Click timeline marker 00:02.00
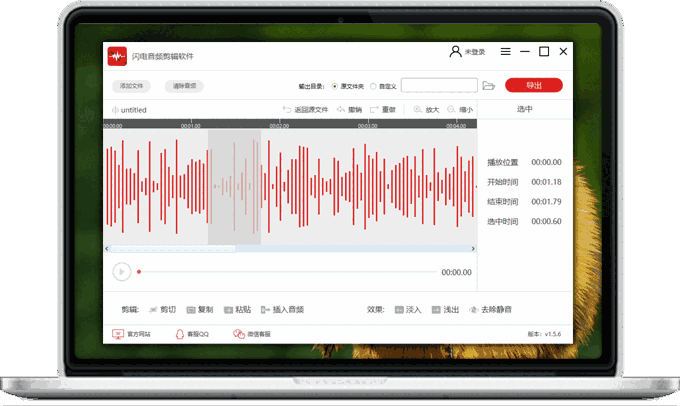Screen dimensions: 680x406 coord(279,126)
